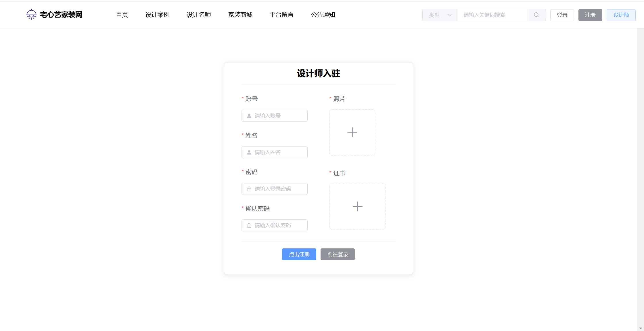Click the 请输入账号 input field
Image resolution: width=644 pixels, height=331 pixels.
coord(279,116)
